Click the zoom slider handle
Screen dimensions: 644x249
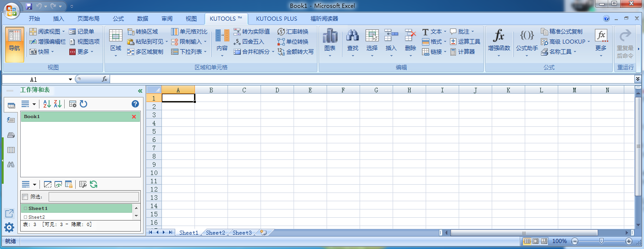[601, 241]
